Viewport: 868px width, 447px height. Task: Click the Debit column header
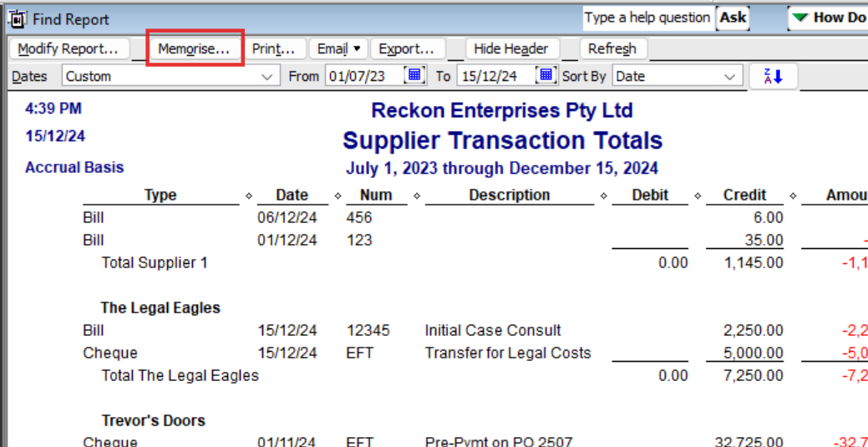(x=650, y=195)
